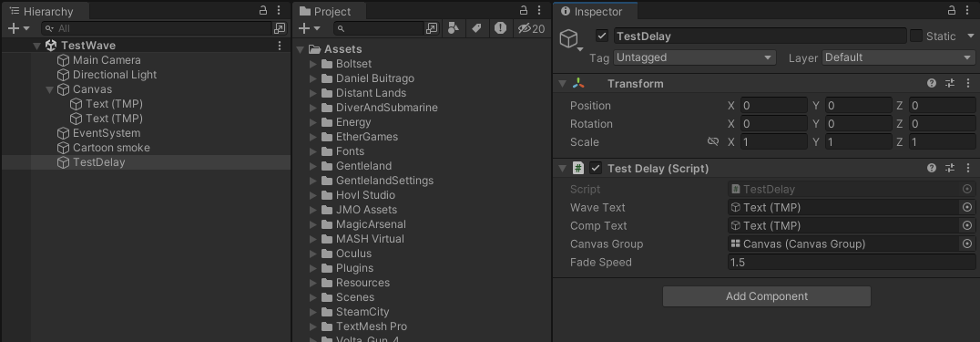Edit the TestDelay name field
980x342 pixels.
tap(760, 36)
